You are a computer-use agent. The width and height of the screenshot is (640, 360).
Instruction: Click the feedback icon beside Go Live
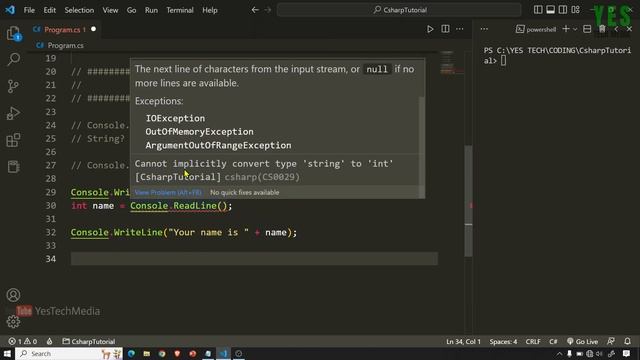point(611,341)
